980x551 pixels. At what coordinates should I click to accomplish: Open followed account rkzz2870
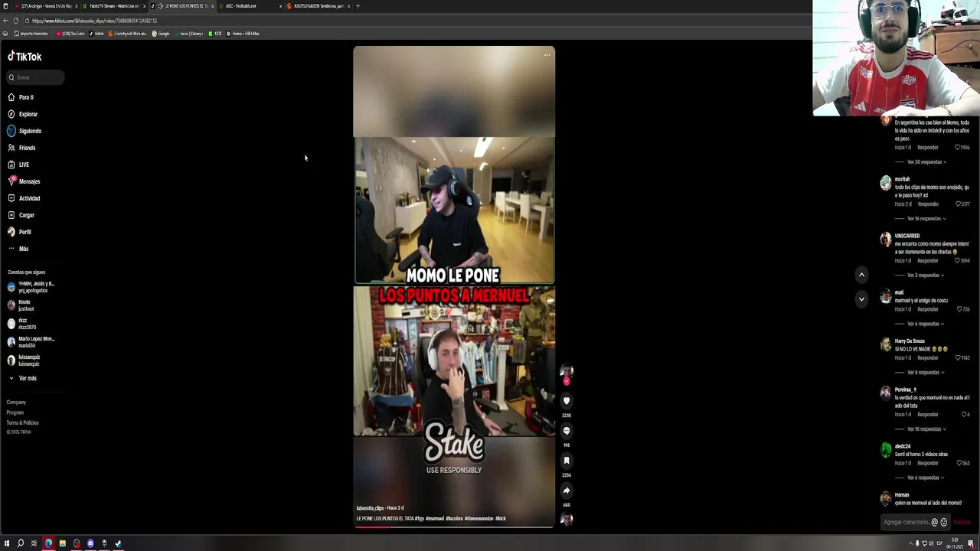[x=21, y=324]
